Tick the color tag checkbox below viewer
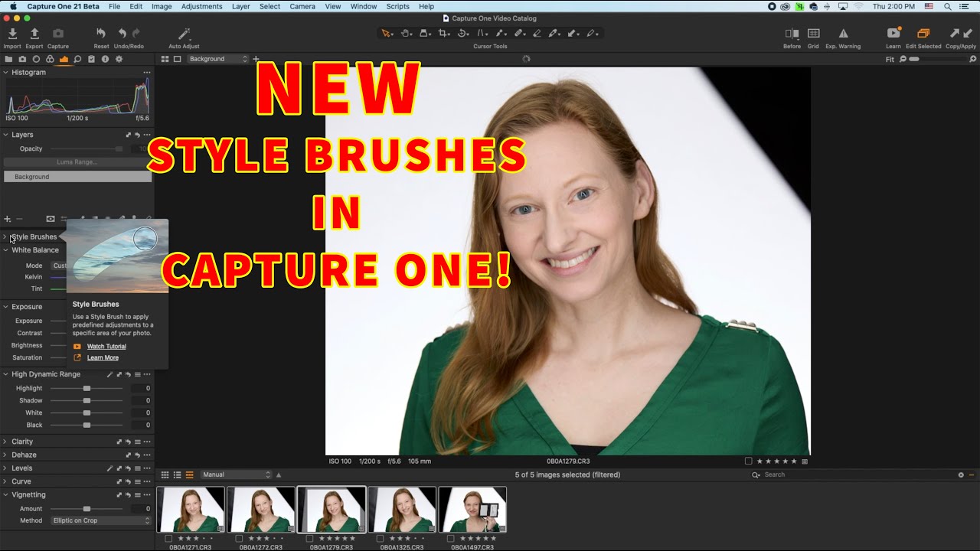The image size is (980, 551). [x=749, y=461]
